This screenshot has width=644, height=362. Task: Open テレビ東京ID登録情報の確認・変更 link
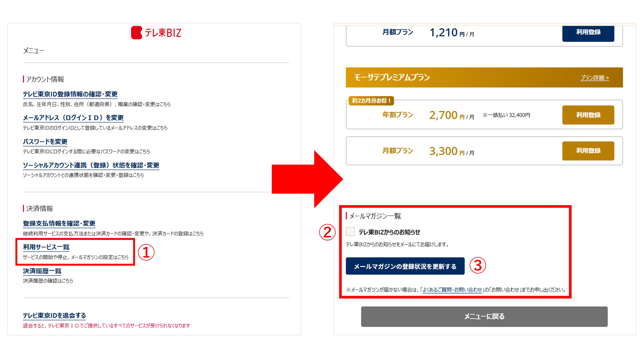(x=70, y=94)
